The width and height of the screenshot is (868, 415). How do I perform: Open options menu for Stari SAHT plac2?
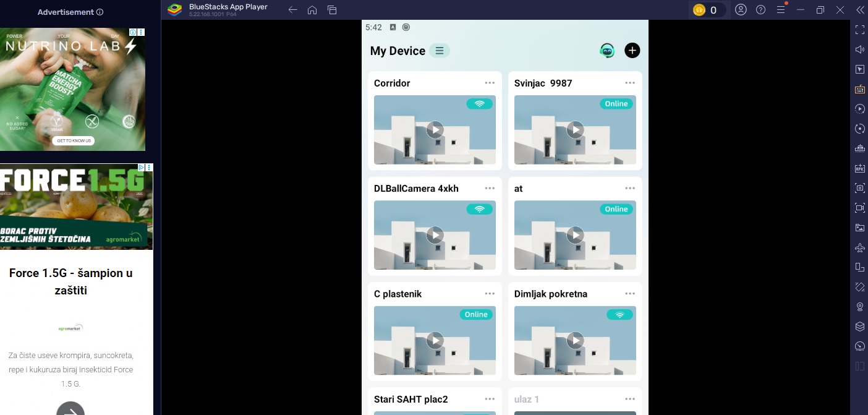pos(490,399)
